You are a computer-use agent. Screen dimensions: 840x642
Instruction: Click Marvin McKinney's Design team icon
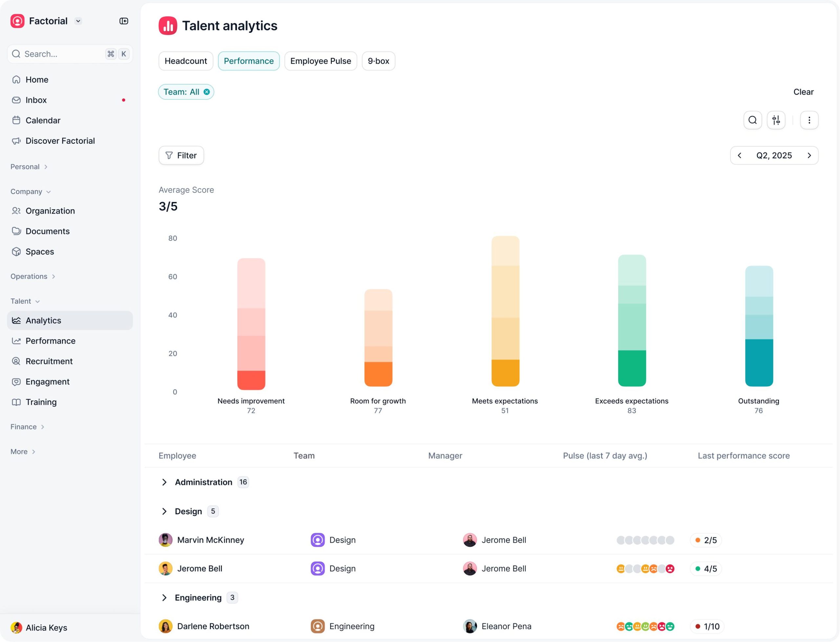point(317,540)
